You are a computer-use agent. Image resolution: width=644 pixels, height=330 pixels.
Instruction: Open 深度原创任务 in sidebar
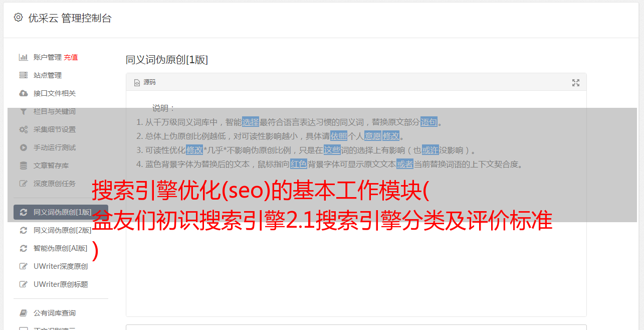[x=61, y=184]
